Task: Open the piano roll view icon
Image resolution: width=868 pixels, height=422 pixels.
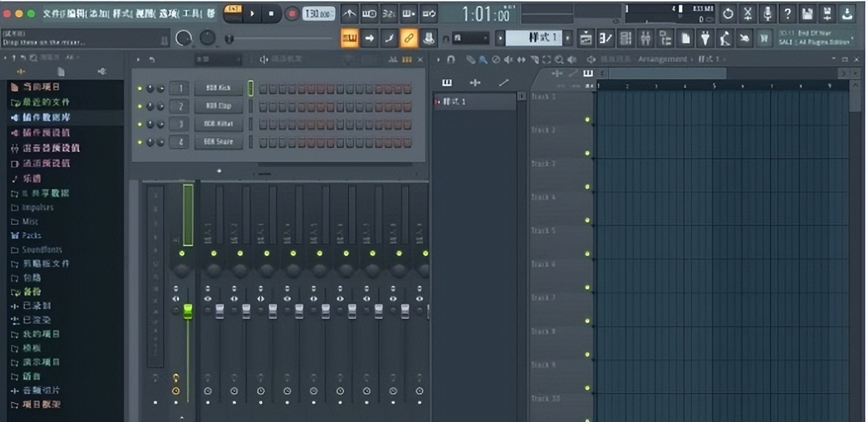Action: [x=605, y=38]
